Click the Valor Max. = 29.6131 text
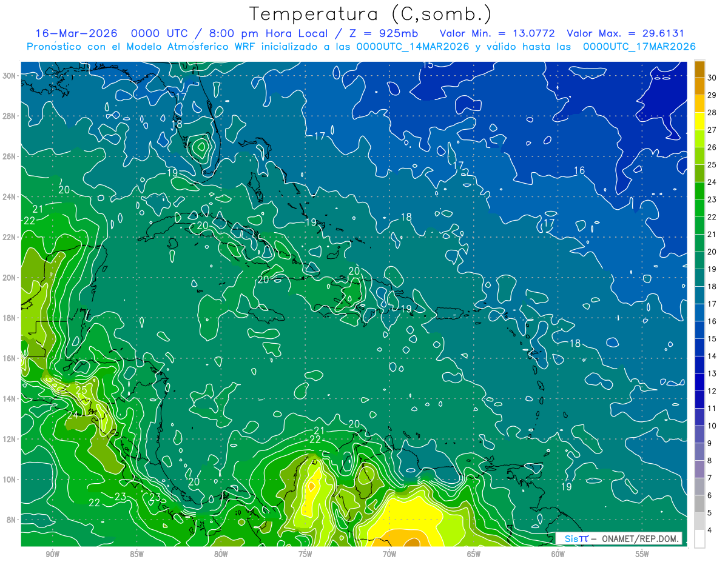This screenshot has height=562, width=728. 625,34
